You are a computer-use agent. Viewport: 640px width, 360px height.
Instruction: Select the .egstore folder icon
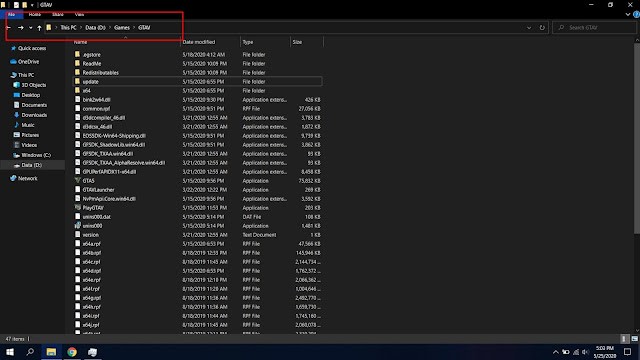(x=77, y=54)
